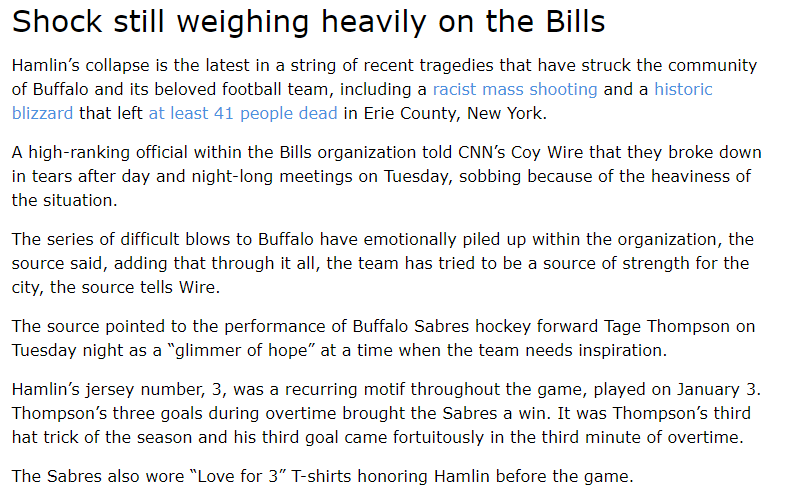Click the paragraph starting "Hamlin's jersey number, 3"
Screen dimensions: 795x500
click(386, 413)
